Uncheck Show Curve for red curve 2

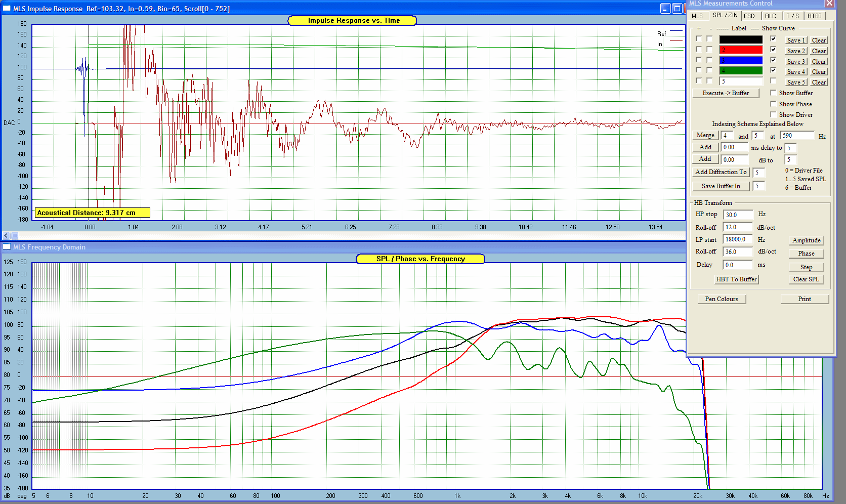[773, 50]
